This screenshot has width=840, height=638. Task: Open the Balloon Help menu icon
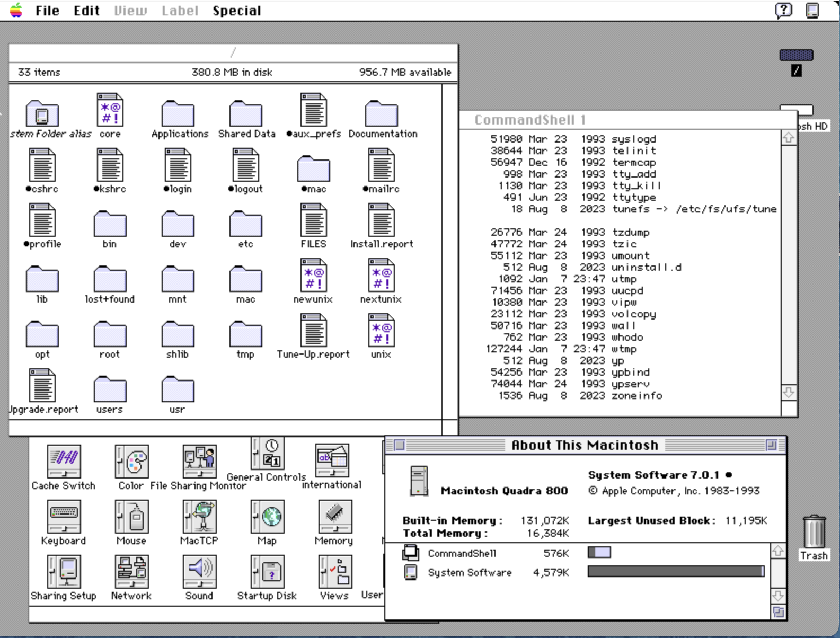(783, 10)
